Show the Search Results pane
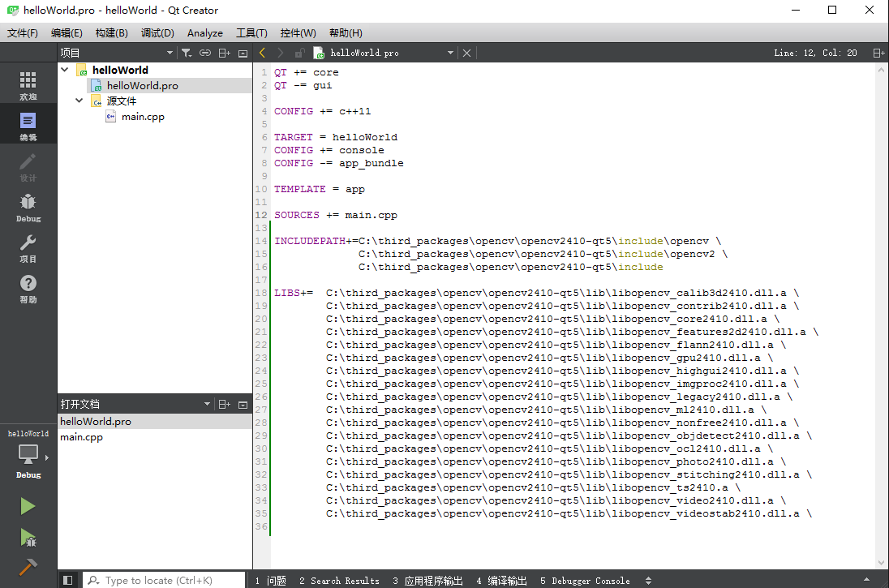This screenshot has height=588, width=889. 339,581
